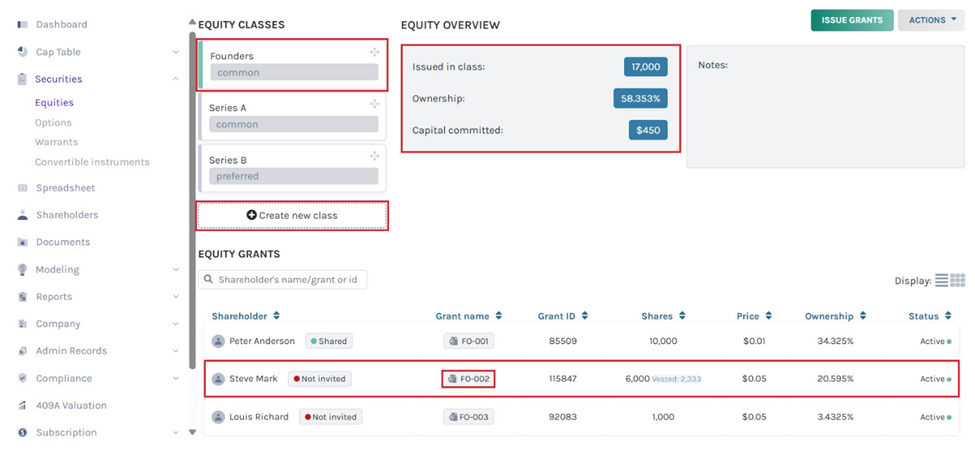Image resolution: width=975 pixels, height=451 pixels.
Task: Expand the Cap Table menu chevron
Action: 175,52
